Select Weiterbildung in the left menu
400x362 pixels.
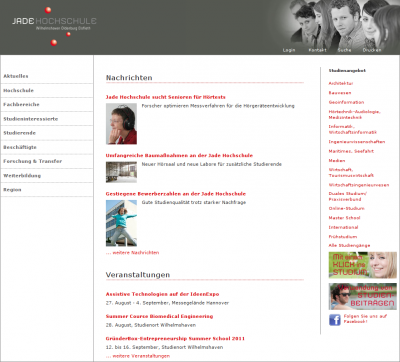click(22, 175)
